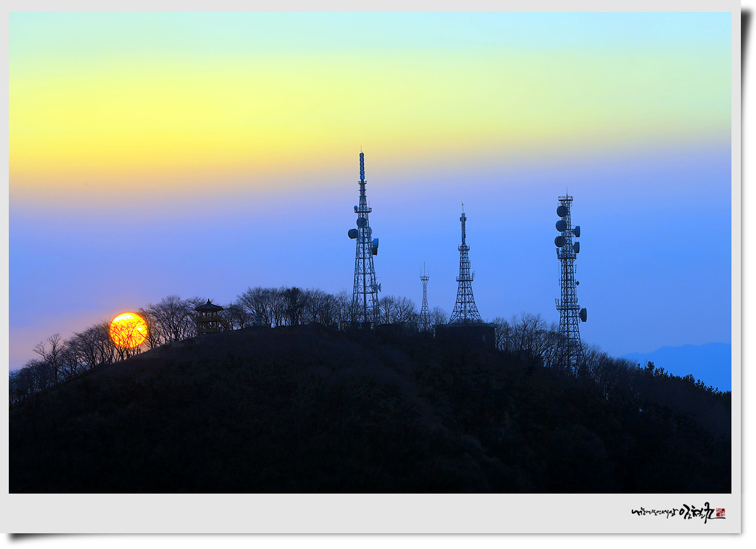The height and width of the screenshot is (549, 756).
Task: Click the rightmost tower with dish antennas
Action: 568,277
